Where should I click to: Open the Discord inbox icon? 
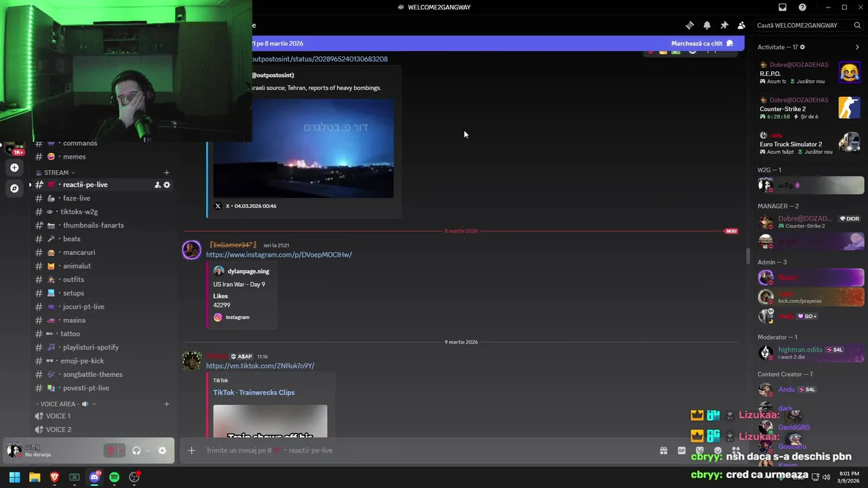[783, 7]
